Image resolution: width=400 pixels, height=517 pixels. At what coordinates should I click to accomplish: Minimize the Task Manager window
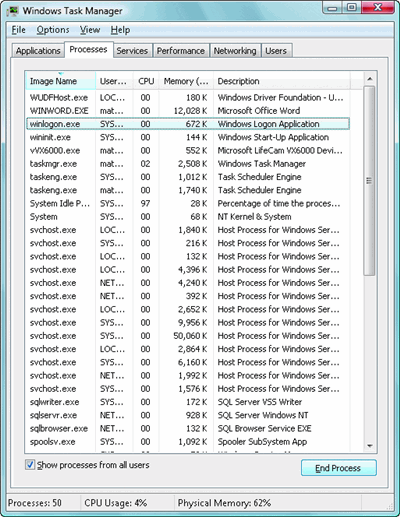(332, 8)
